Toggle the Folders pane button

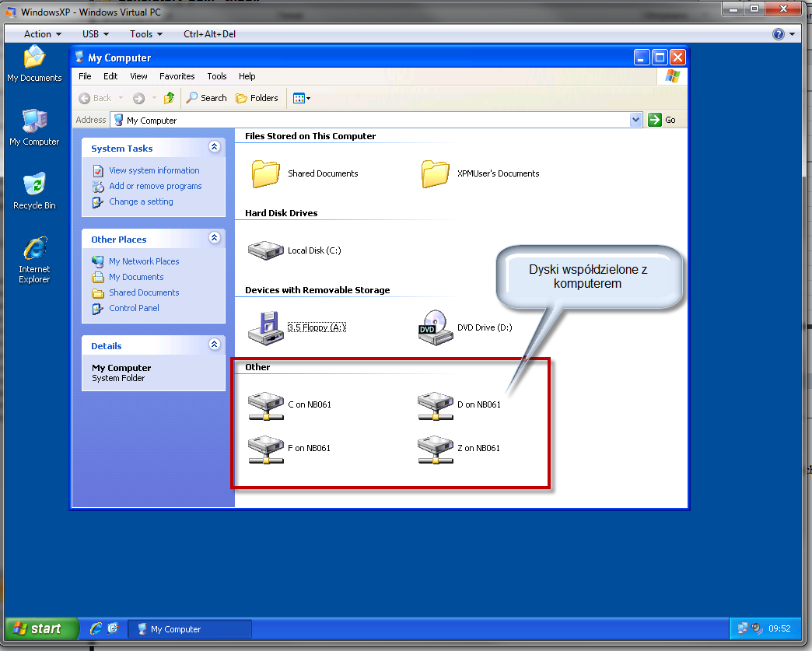(x=257, y=98)
